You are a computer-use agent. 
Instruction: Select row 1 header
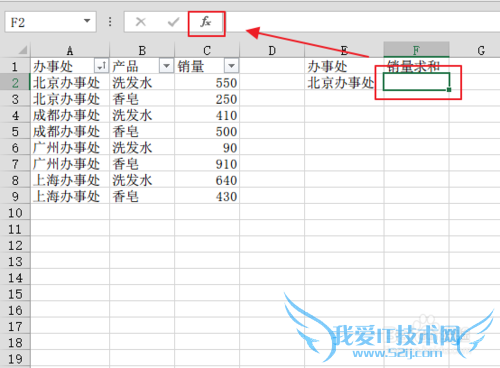[x=15, y=66]
